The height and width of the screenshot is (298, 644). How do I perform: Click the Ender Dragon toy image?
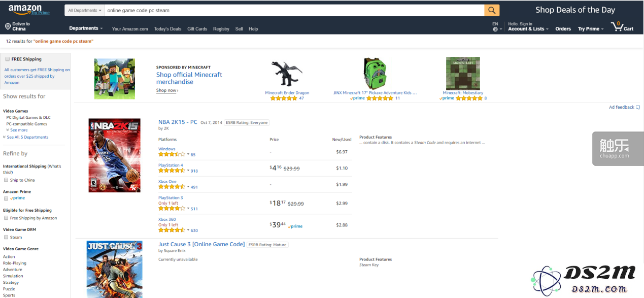[287, 74]
